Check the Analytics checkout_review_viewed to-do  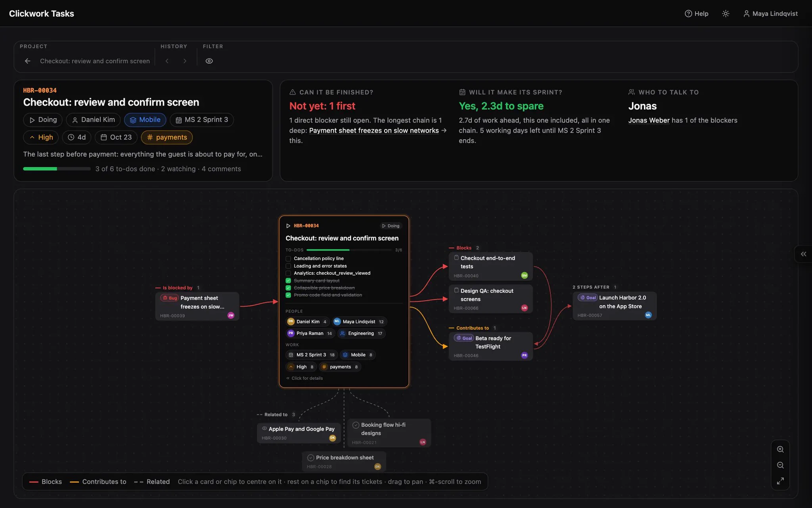(x=288, y=273)
